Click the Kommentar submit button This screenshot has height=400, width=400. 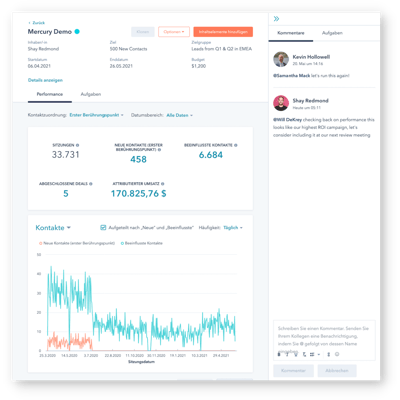coord(293,371)
